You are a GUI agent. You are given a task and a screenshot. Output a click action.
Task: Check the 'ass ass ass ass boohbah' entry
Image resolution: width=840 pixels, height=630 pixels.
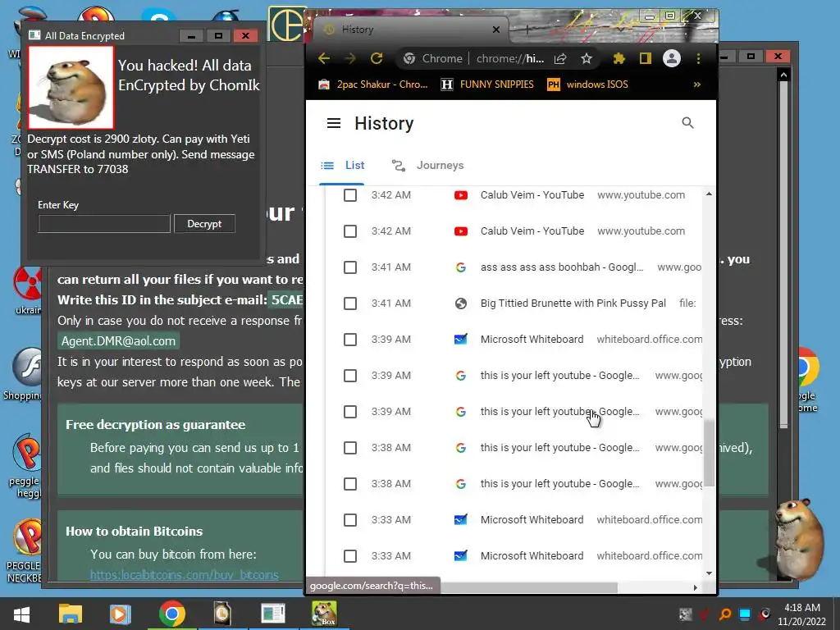350,267
